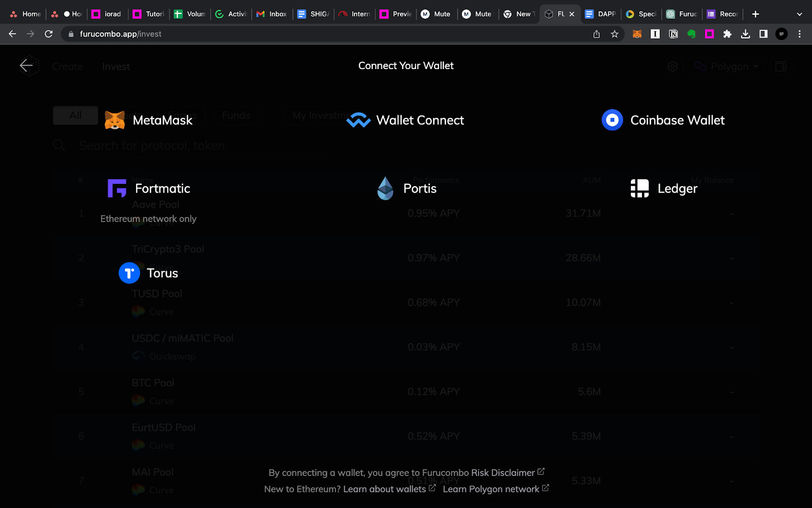Screen dimensions: 812x508
Task: Focus the address bar showing furucombo.app/invest
Action: click(325, 34)
